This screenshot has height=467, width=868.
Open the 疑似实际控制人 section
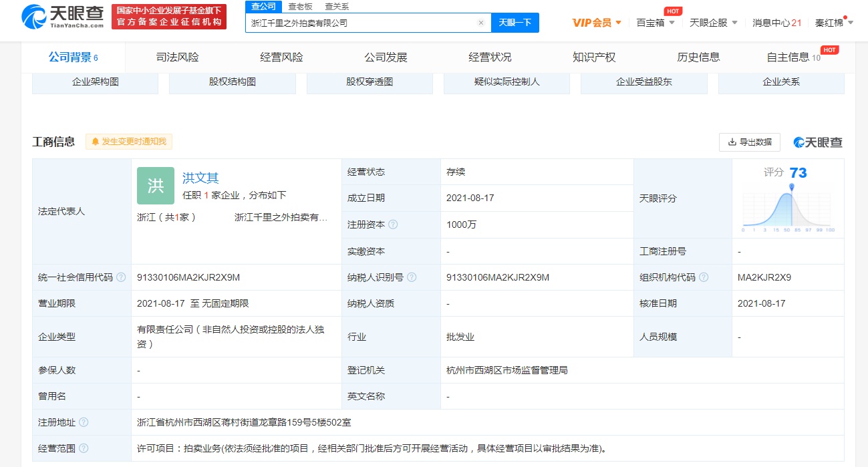507,83
